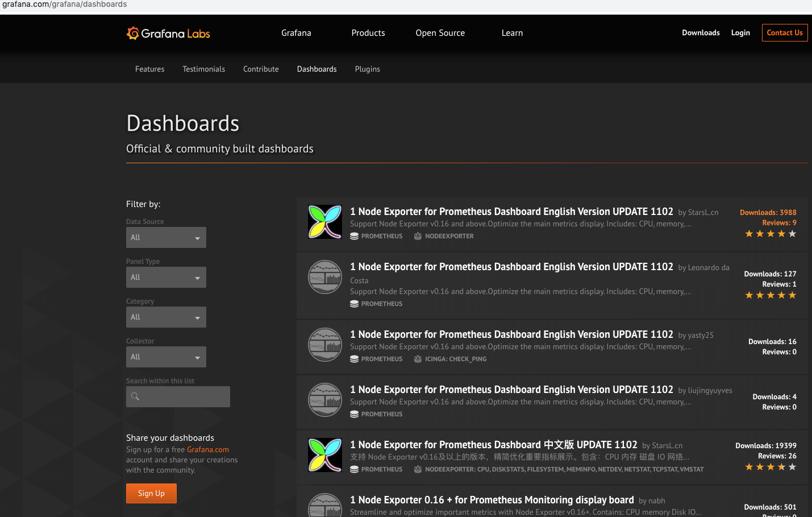Open the Products top menu

pos(368,33)
